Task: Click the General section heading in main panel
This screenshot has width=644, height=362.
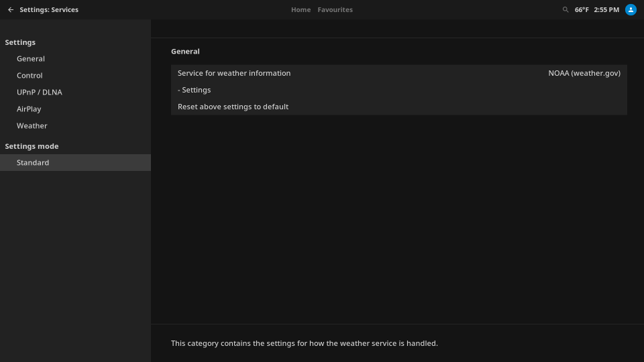Action: point(185,52)
